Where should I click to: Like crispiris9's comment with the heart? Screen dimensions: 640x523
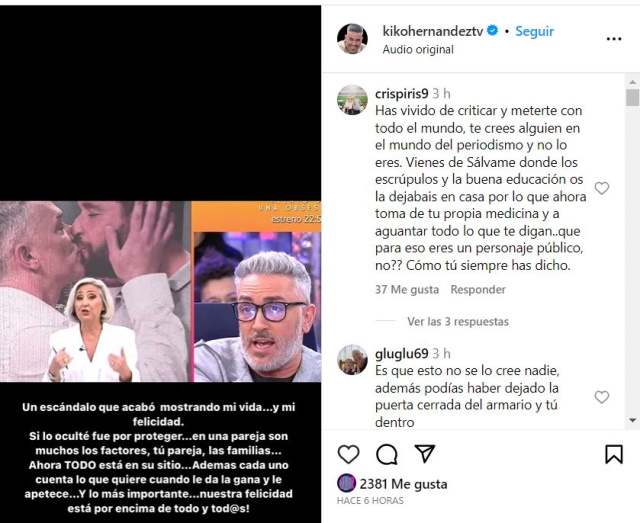tap(602, 188)
